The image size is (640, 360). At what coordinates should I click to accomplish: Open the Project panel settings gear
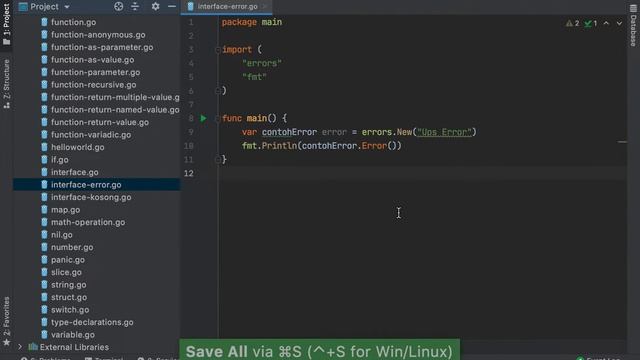(156, 7)
